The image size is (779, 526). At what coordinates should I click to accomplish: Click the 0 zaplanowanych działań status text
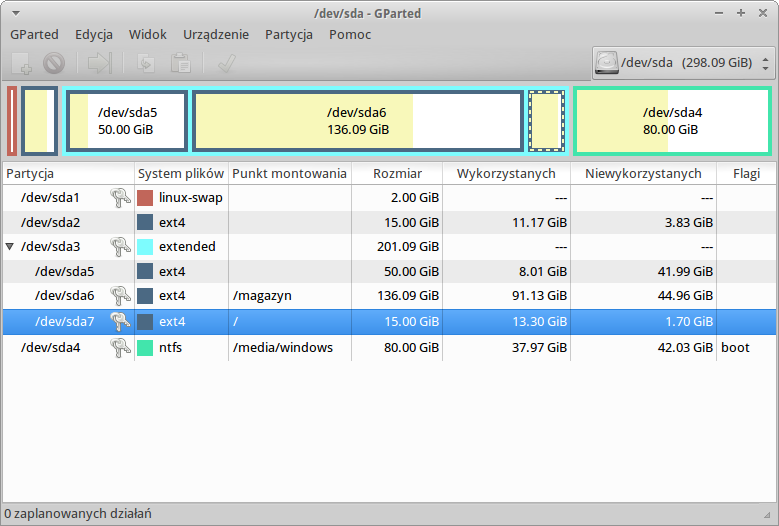click(x=78, y=513)
